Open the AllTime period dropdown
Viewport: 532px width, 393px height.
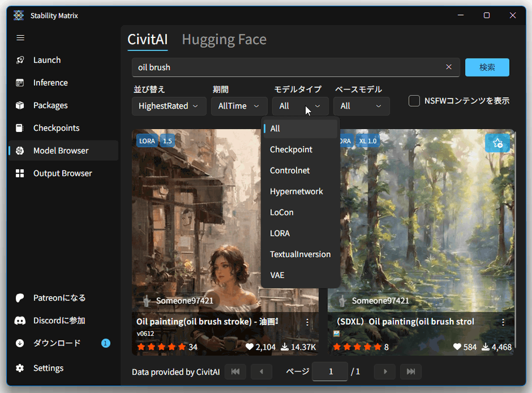[x=239, y=106]
